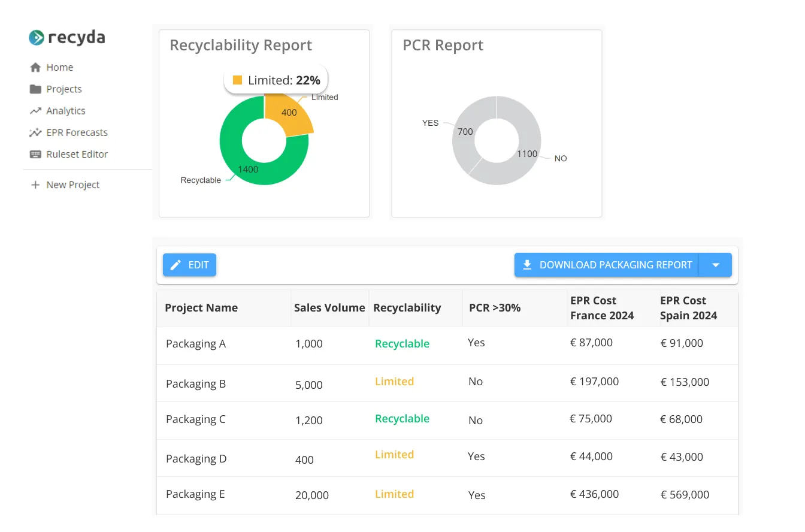Open the Packaging A row
The width and height of the screenshot is (805, 532).
point(196,344)
